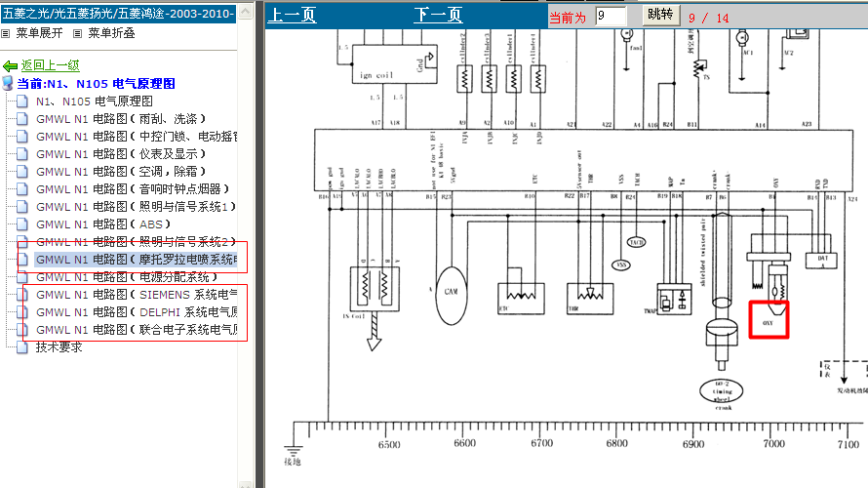Click the CAM sensor symbol in diagram
Screen dimensions: 868x488
[x=452, y=295]
